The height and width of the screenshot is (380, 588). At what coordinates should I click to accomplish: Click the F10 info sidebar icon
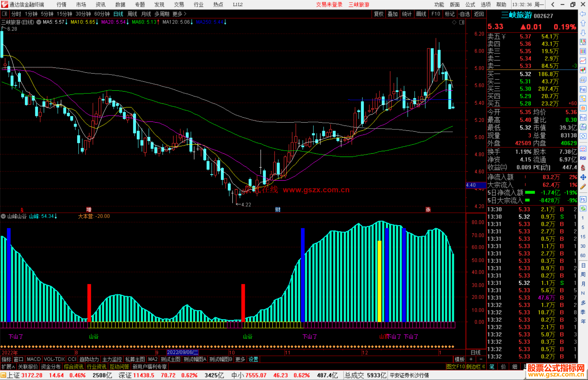[583, 89]
